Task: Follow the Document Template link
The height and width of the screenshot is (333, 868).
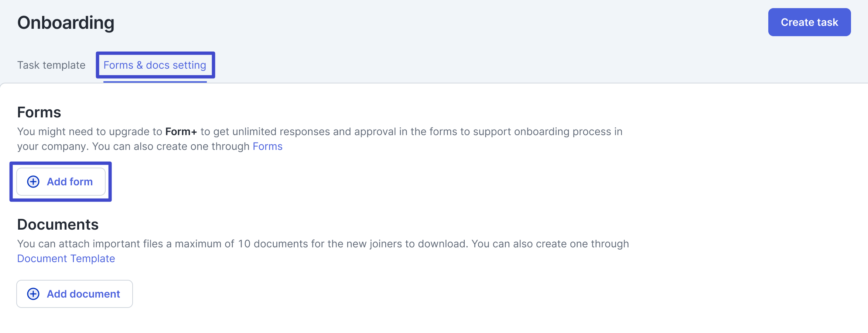Action: (x=66, y=259)
